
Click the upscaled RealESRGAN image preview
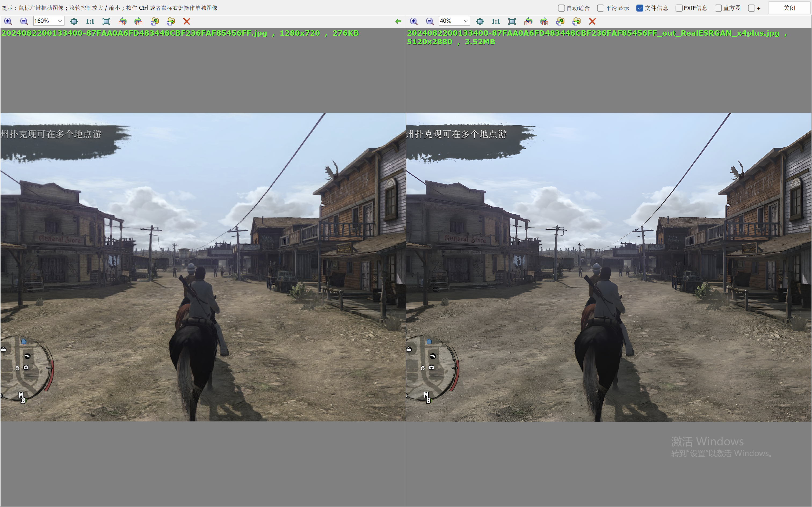[609, 267]
